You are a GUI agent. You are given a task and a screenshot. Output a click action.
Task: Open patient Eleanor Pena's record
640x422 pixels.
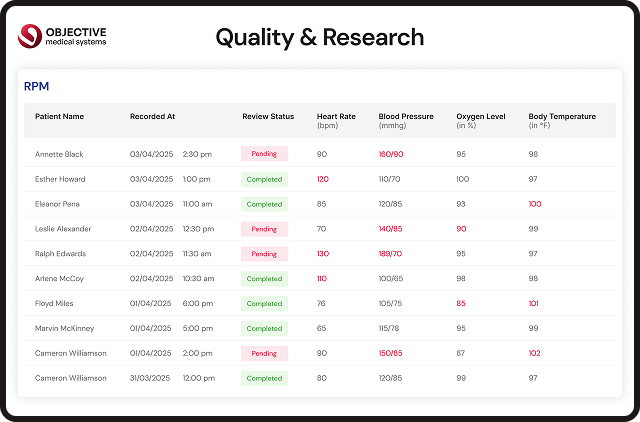pyautogui.click(x=59, y=204)
